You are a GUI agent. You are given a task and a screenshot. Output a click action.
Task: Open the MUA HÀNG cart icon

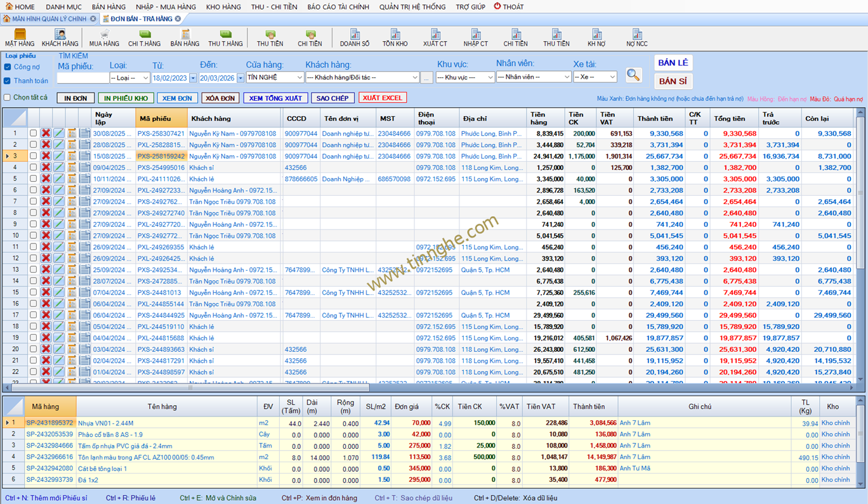(x=104, y=37)
